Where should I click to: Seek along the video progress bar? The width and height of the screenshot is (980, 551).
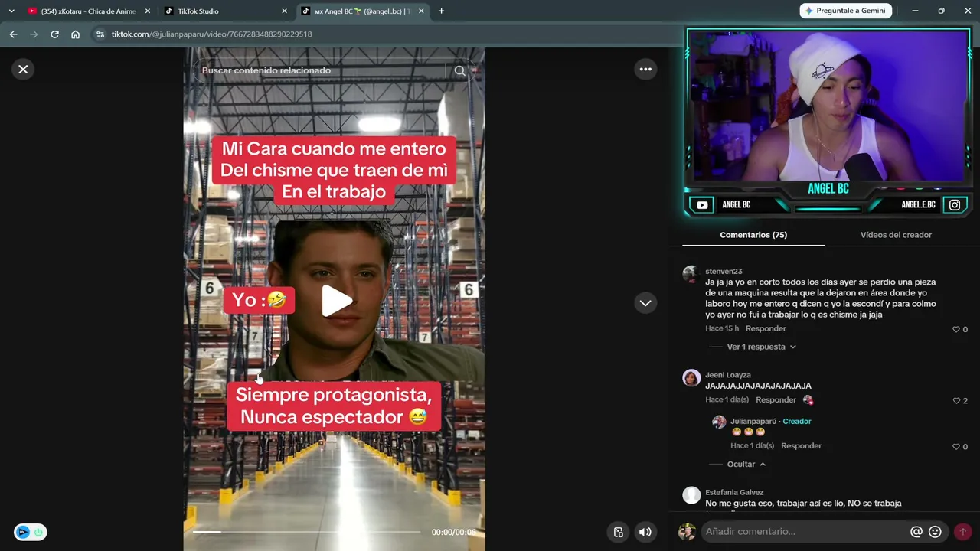point(306,532)
